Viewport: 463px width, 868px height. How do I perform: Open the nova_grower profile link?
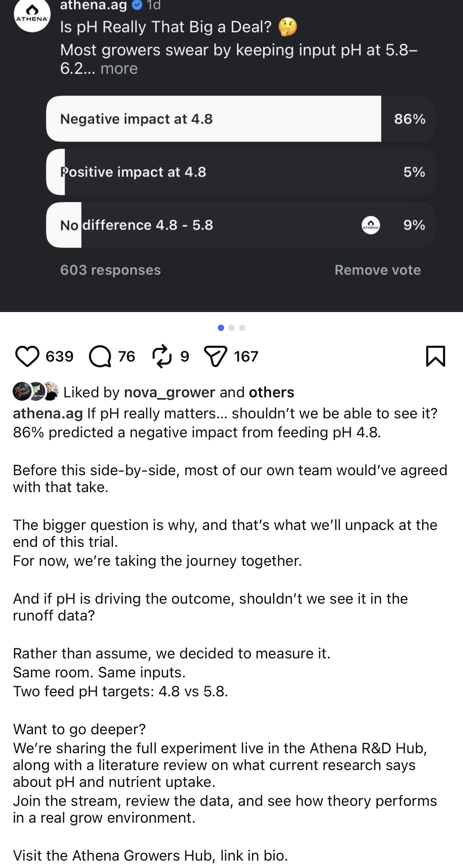pos(169,392)
